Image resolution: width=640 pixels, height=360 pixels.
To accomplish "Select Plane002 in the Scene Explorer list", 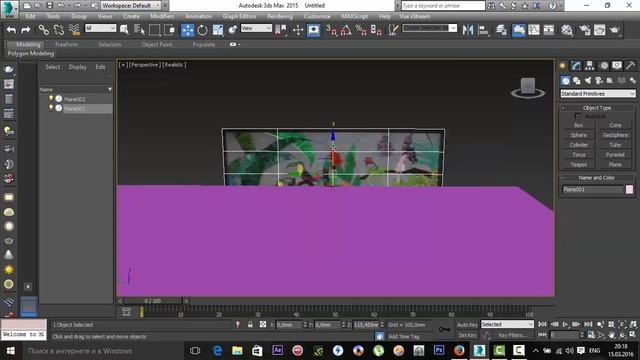I will point(75,99).
